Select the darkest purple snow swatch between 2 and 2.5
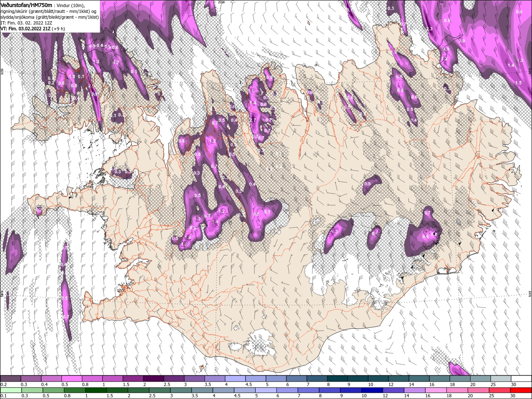This screenshot has width=532, height=399. tap(153, 379)
